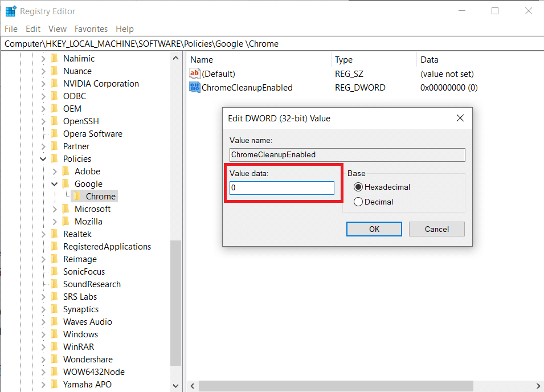Cancel the Edit DWORD dialog
Image resolution: width=544 pixels, height=392 pixels.
click(436, 229)
